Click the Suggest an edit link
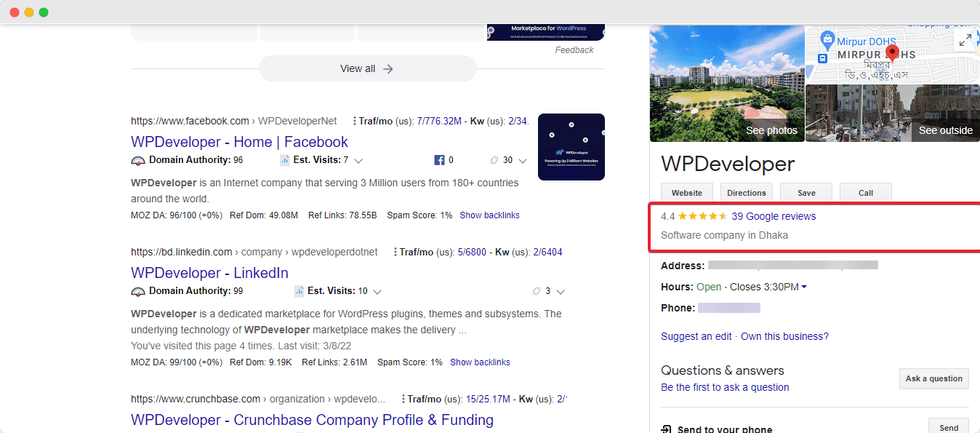 tap(696, 336)
